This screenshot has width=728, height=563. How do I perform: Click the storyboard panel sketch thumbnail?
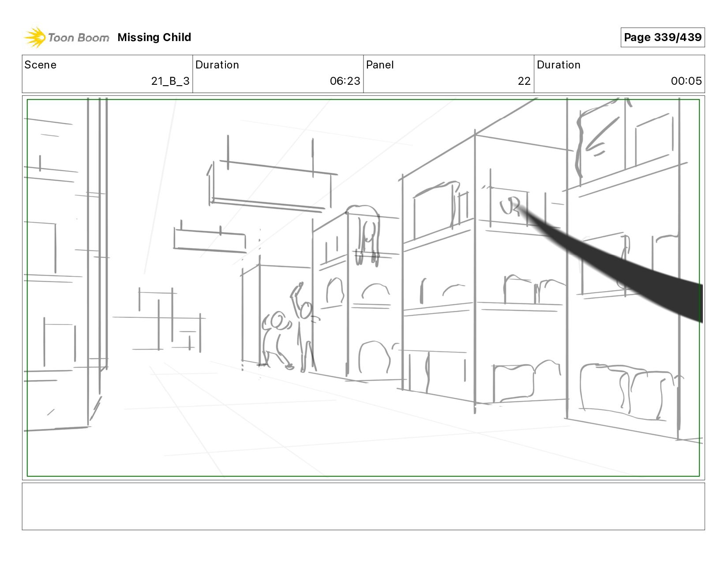tap(363, 288)
